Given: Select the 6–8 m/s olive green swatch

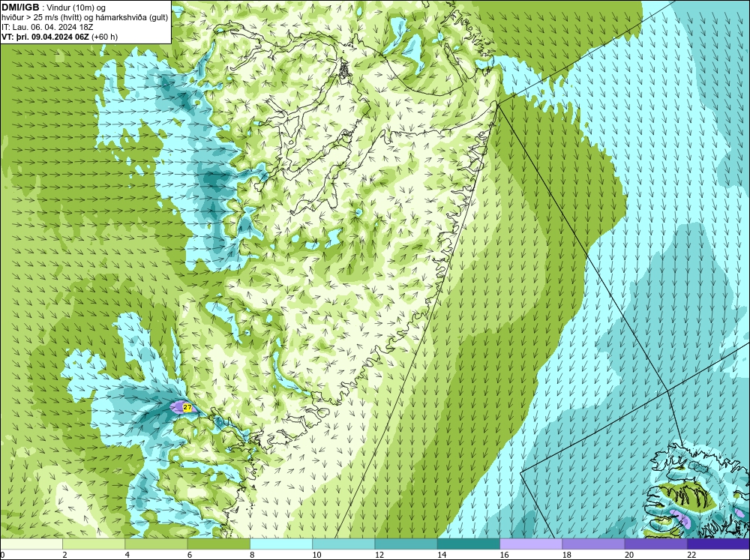Looking at the screenshot, I should 218,544.
